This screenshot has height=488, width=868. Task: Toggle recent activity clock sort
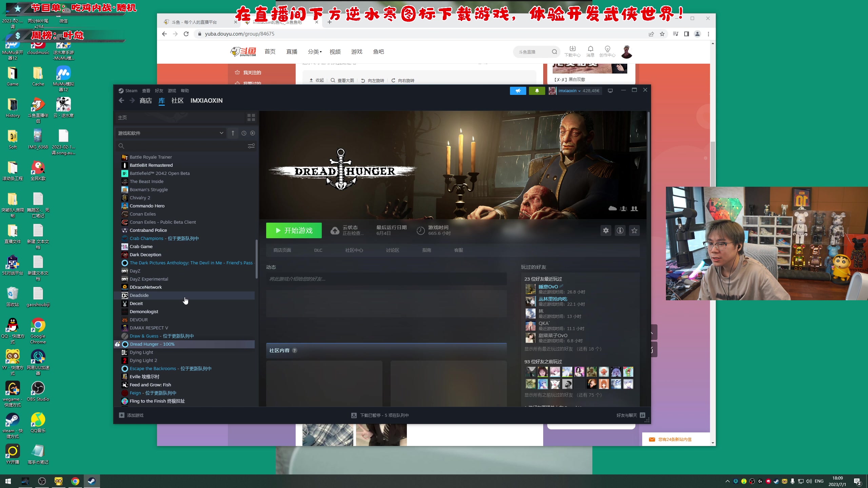(244, 133)
